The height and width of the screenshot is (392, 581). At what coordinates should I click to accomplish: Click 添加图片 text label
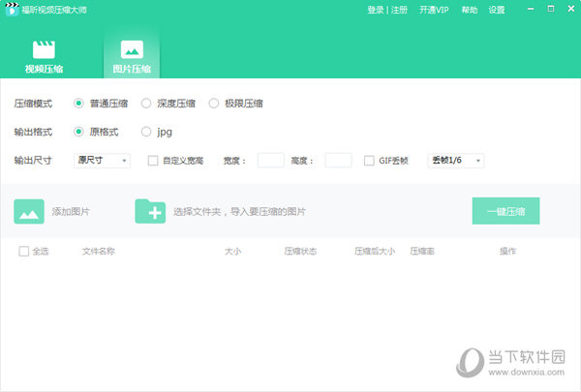pyautogui.click(x=71, y=212)
